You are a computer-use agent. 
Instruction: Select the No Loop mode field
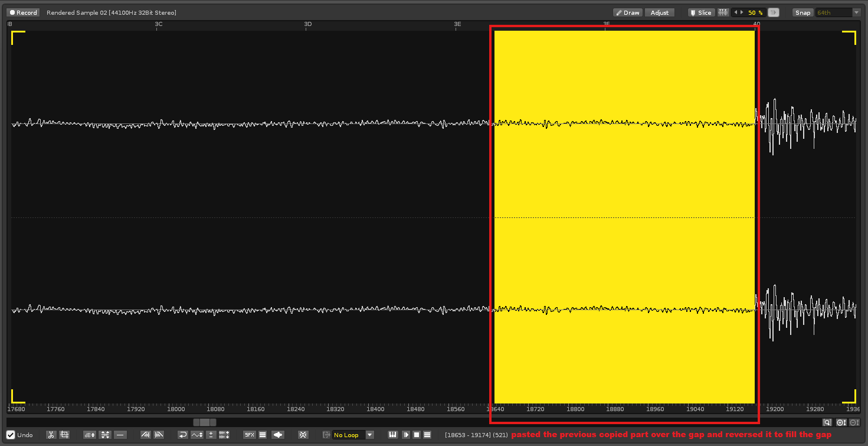point(349,435)
